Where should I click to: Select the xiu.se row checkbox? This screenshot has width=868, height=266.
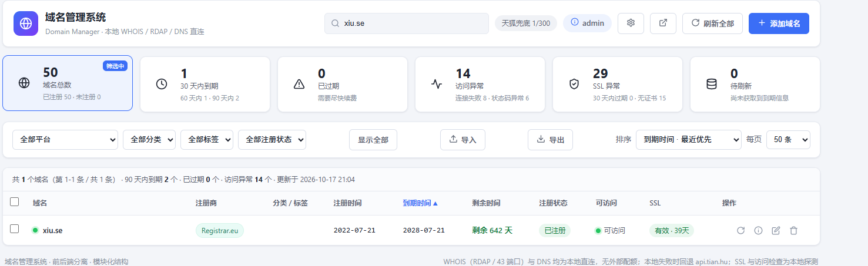point(15,229)
